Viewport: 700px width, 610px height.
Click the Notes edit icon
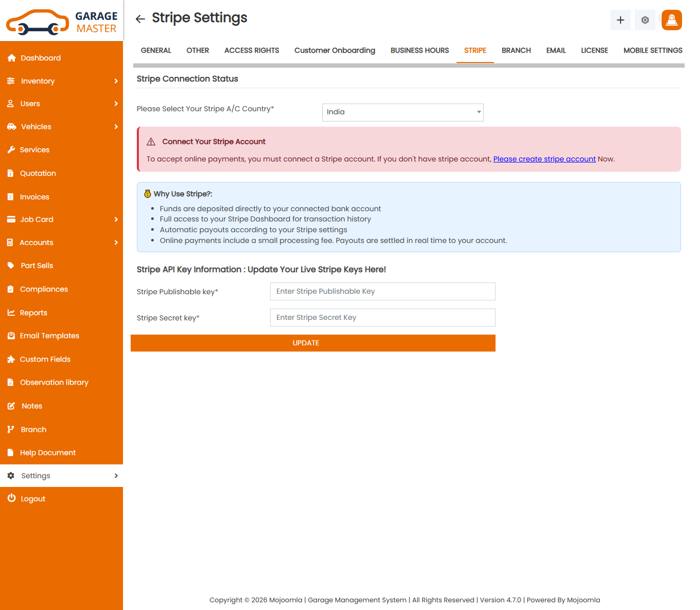11,405
